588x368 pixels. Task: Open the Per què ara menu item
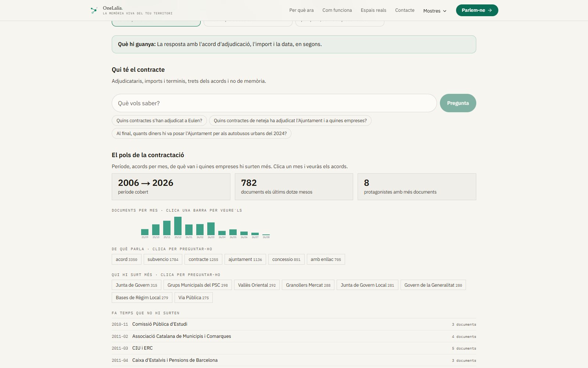click(301, 10)
